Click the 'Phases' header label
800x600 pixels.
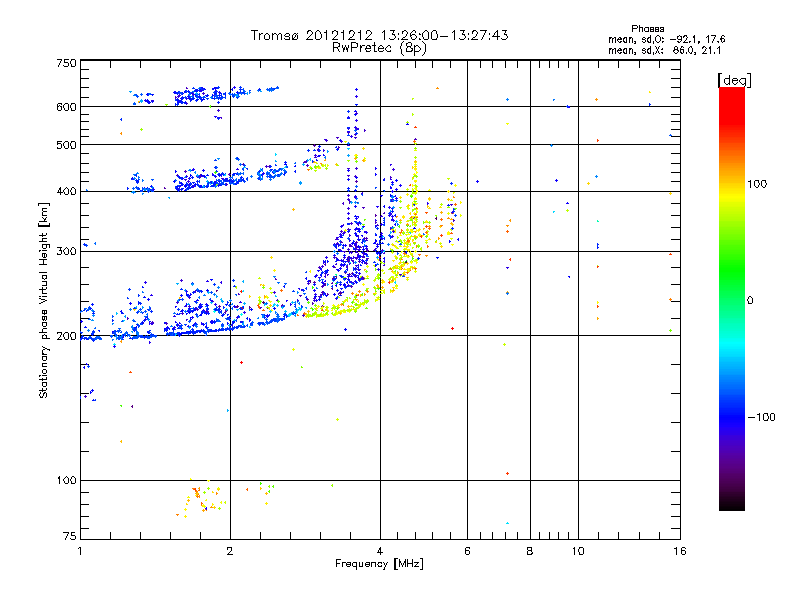click(x=647, y=29)
